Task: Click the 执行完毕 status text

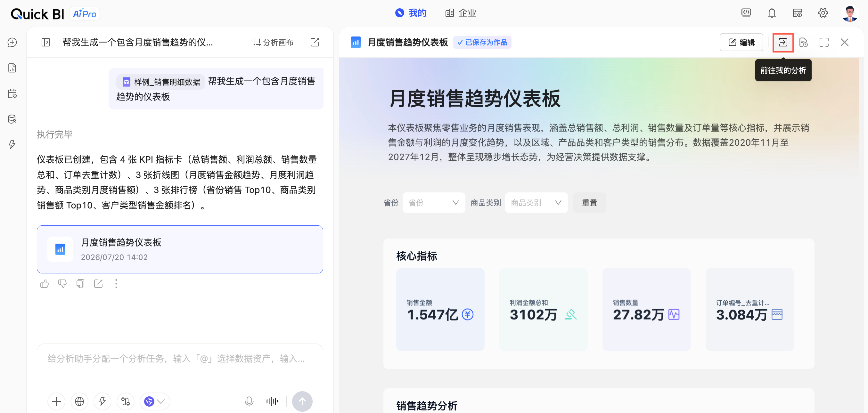Action: (54, 134)
